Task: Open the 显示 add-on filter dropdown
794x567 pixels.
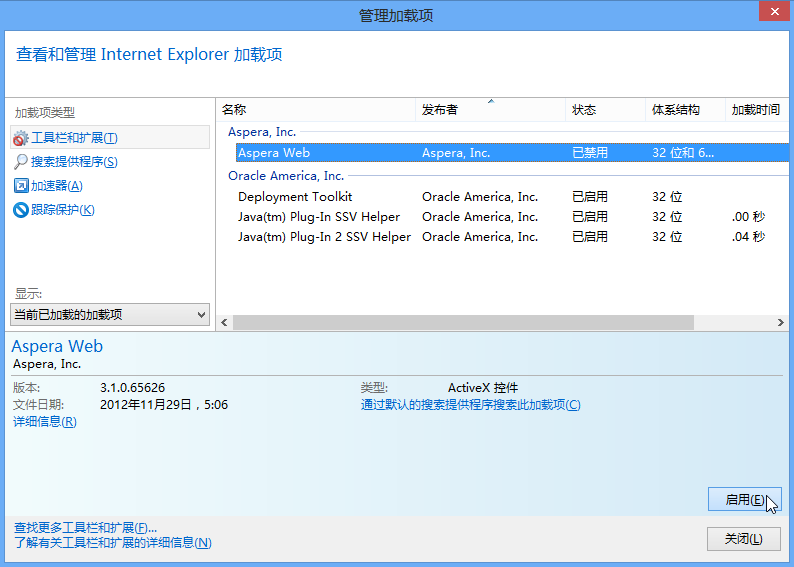Action: [110, 315]
